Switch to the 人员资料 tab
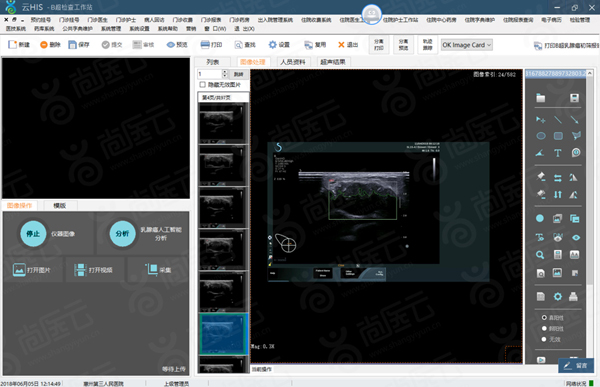 pos(293,62)
